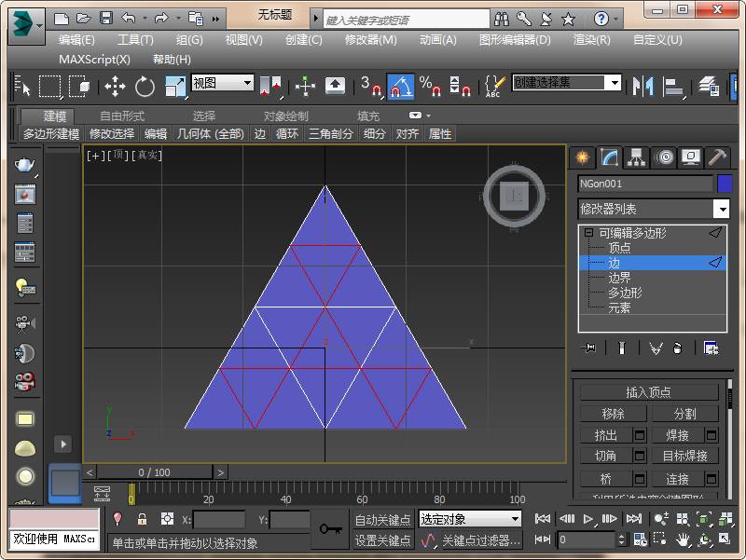Open settings box next to 桥
This screenshot has width=746, height=560.
640,479
